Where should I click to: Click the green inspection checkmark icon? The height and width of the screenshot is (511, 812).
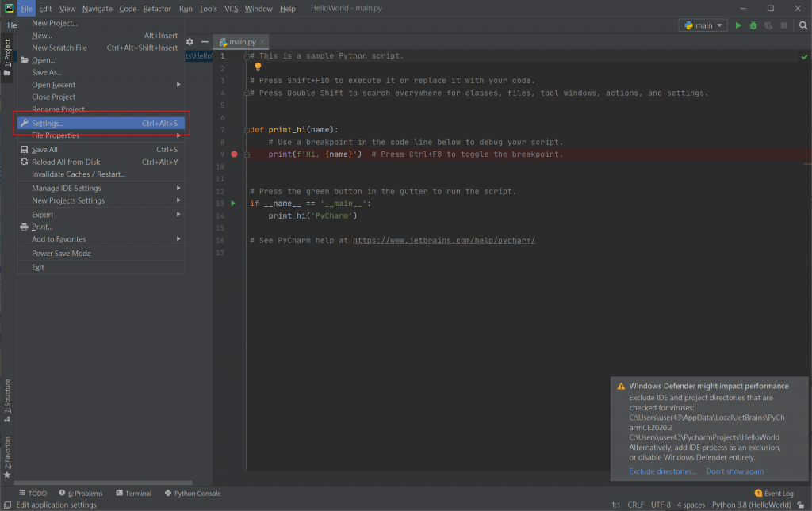point(804,57)
